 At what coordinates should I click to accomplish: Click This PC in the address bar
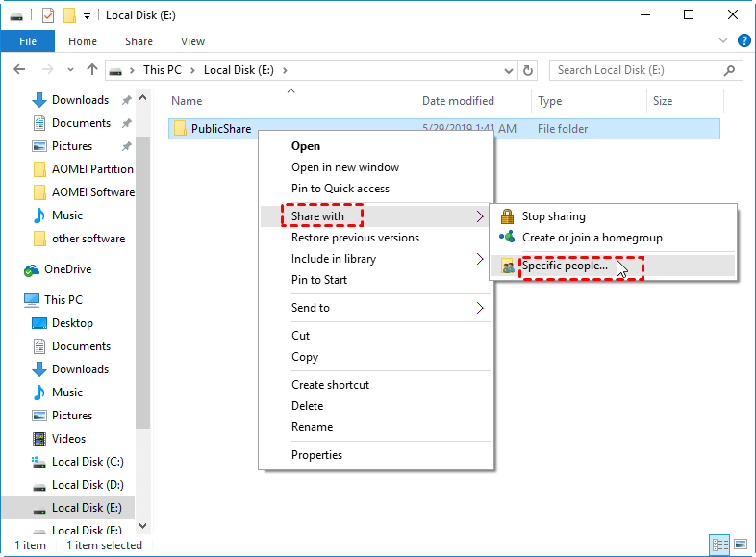pyautogui.click(x=162, y=70)
